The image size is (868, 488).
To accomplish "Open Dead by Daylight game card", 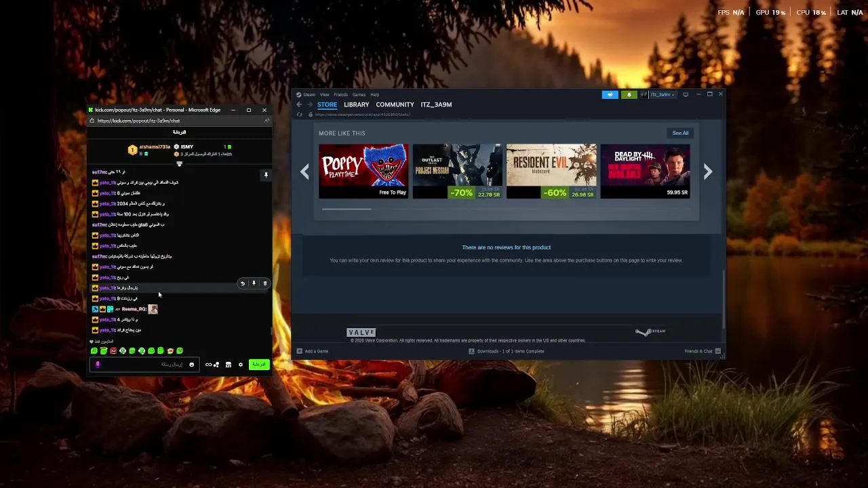I will click(645, 171).
